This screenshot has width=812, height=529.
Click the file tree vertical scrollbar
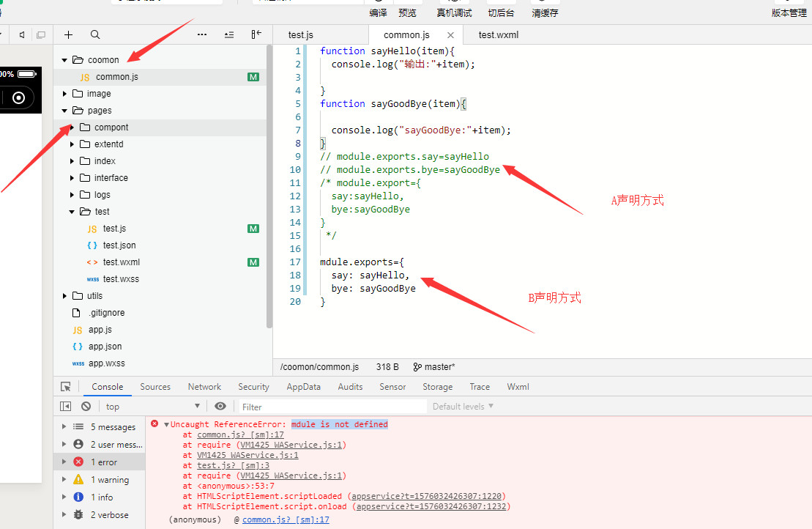[269, 183]
